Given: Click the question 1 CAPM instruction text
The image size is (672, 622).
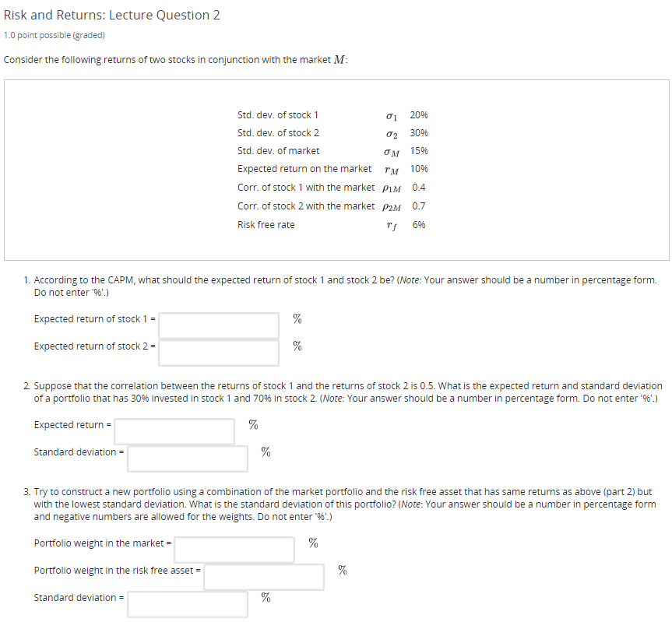Looking at the screenshot, I should pos(343,285).
